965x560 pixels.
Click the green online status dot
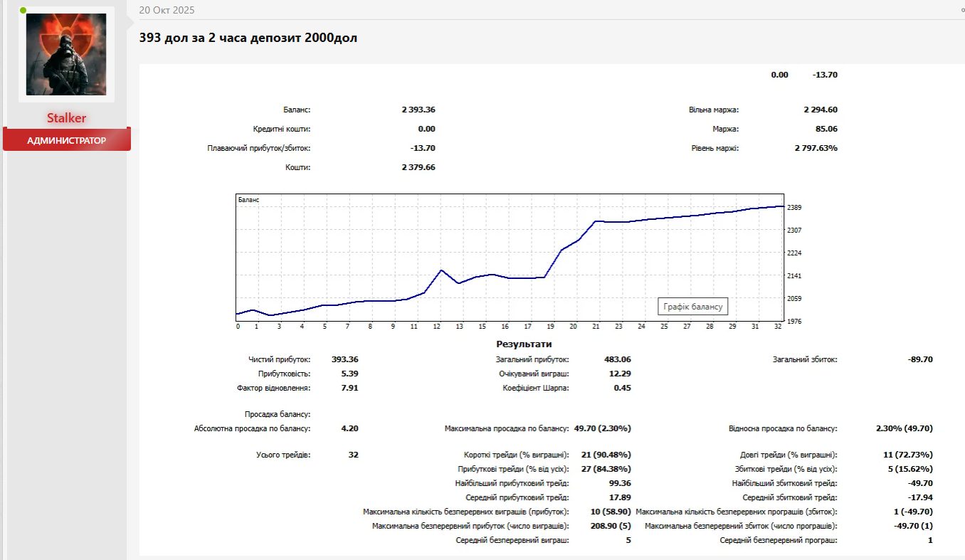tap(23, 11)
